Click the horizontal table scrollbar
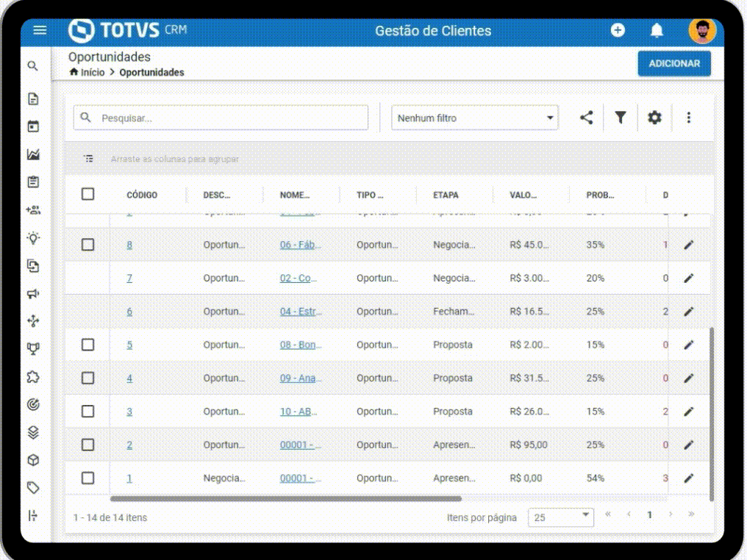This screenshot has height=560, width=747. tap(286, 498)
